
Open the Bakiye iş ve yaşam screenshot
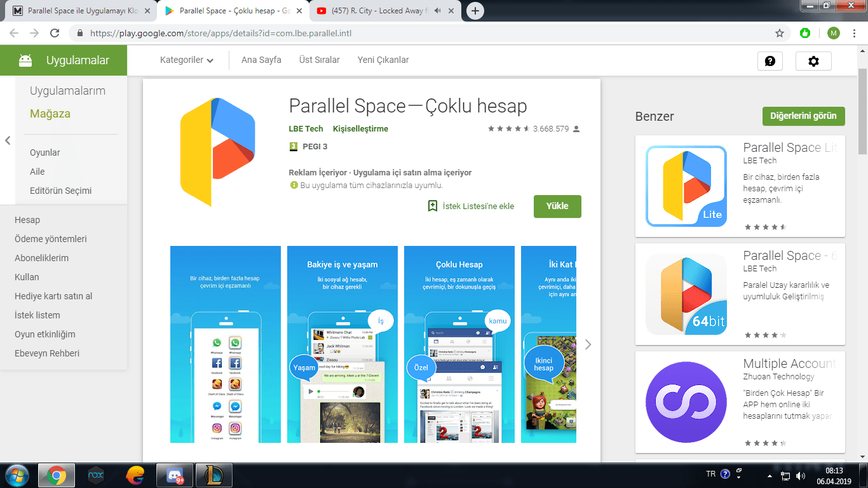342,344
